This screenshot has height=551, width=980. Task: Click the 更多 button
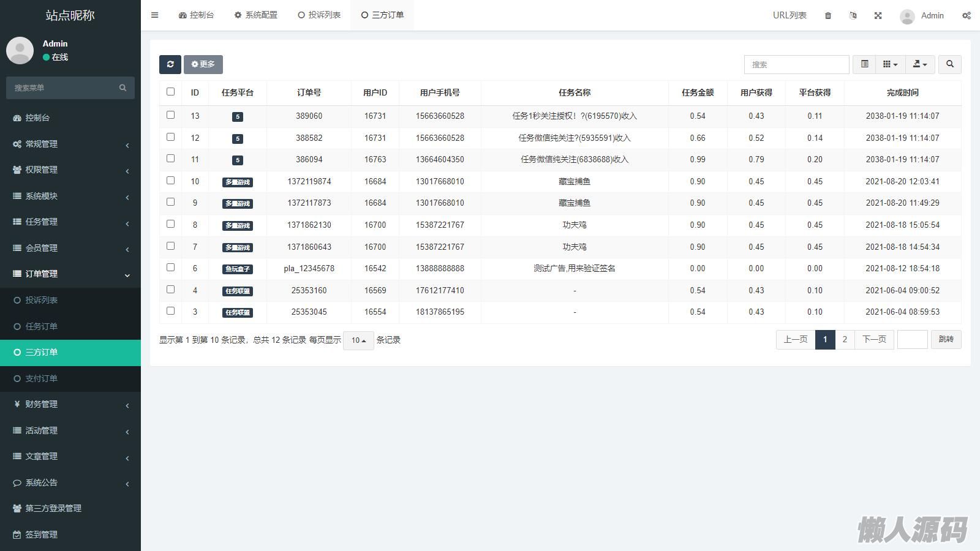[203, 64]
